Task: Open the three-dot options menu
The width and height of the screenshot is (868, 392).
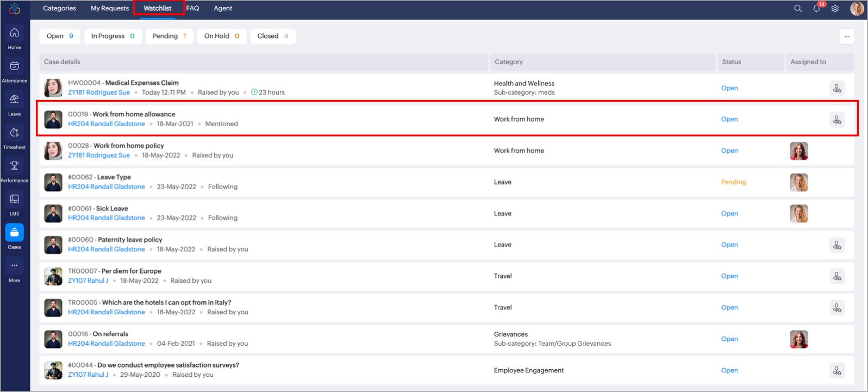Action: pos(846,36)
